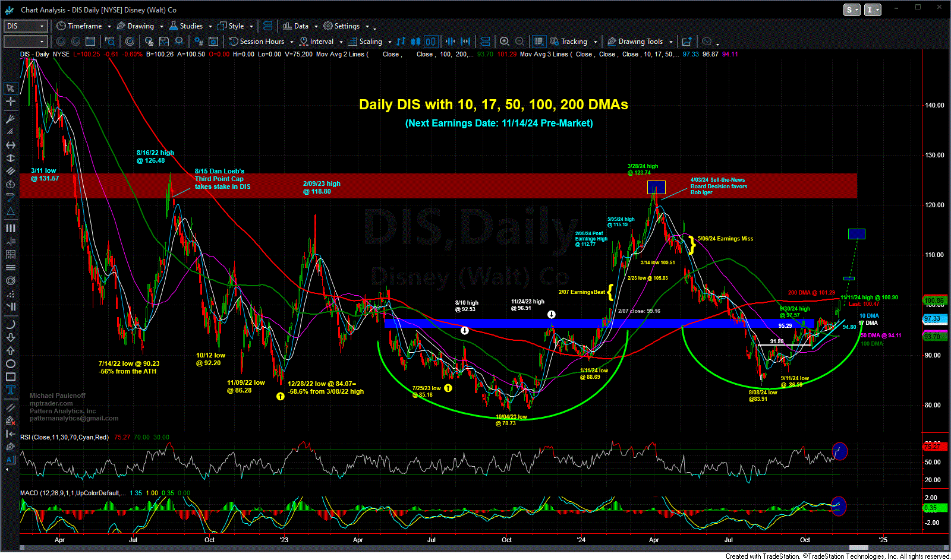Screen dimensions: 951x560
Task: Click the 140.00 price axis label
Action: click(934, 105)
